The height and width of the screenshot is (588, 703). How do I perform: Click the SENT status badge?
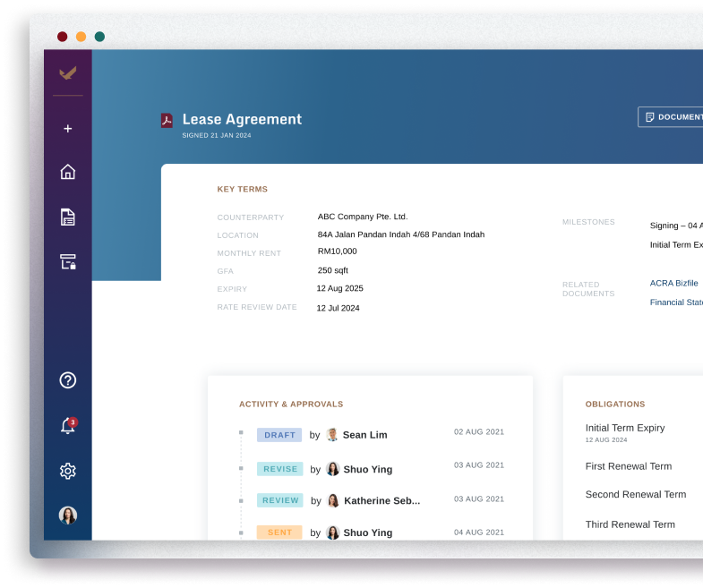coord(279,532)
